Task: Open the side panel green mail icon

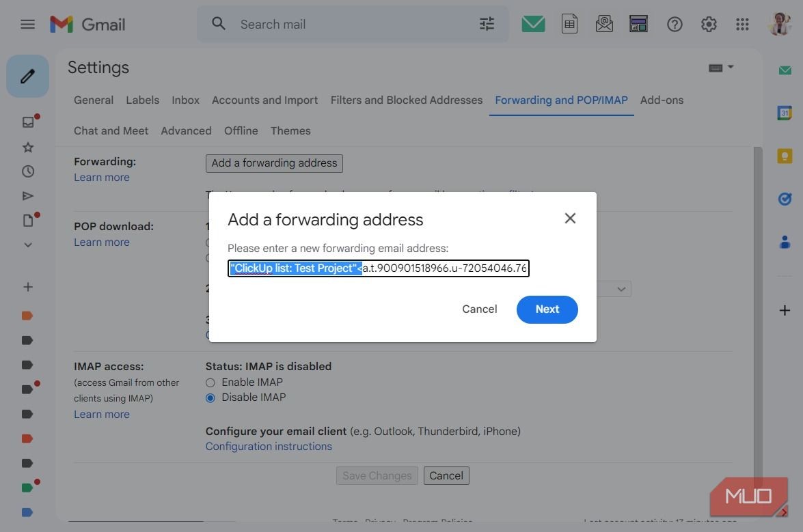Action: click(785, 70)
